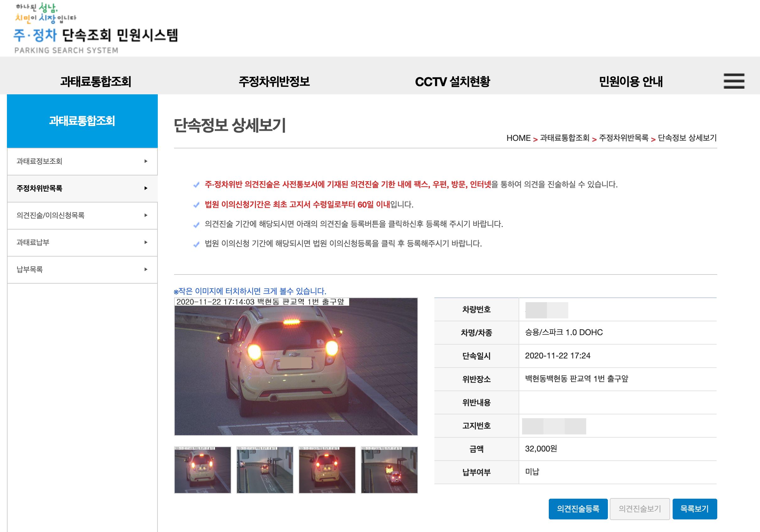Open 과태료통합조회 top menu
This screenshot has width=760, height=532.
[x=96, y=81]
